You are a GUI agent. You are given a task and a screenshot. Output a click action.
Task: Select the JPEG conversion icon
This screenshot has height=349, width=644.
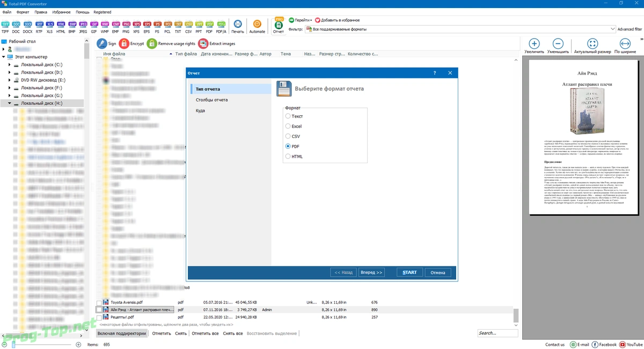point(83,26)
